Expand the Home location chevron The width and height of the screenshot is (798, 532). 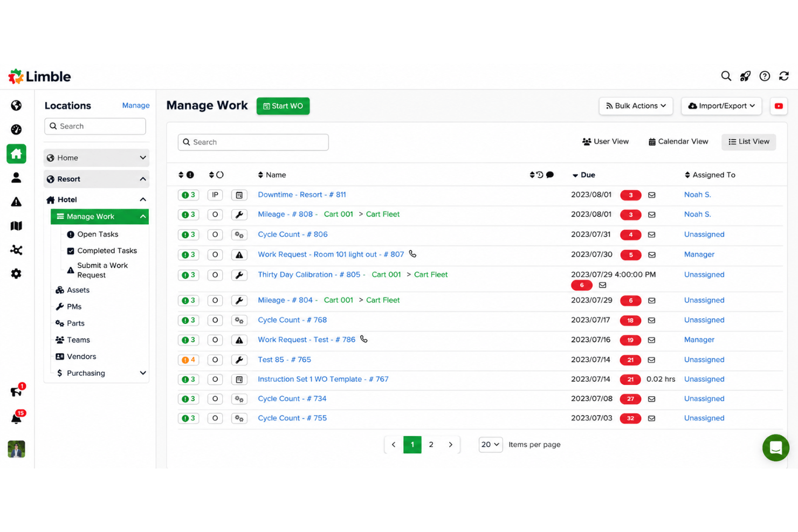click(x=143, y=158)
